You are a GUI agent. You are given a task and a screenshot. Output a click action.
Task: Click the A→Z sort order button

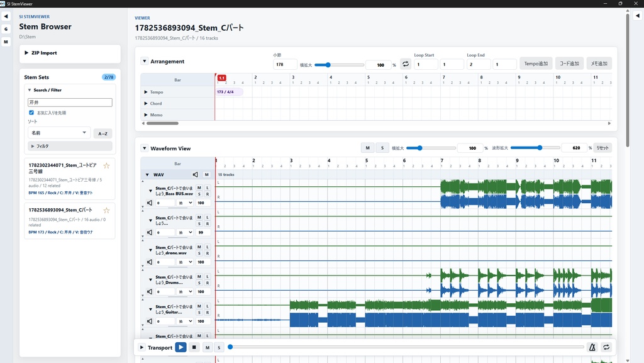point(103,133)
